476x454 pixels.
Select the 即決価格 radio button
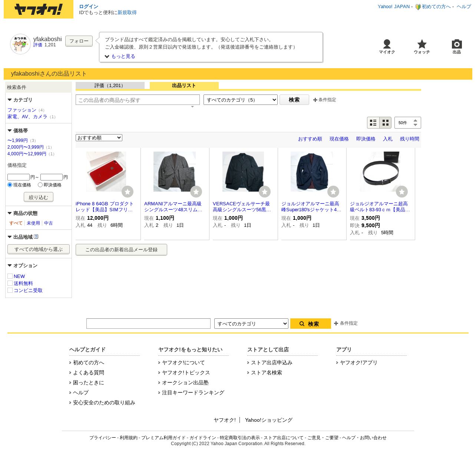coord(40,185)
